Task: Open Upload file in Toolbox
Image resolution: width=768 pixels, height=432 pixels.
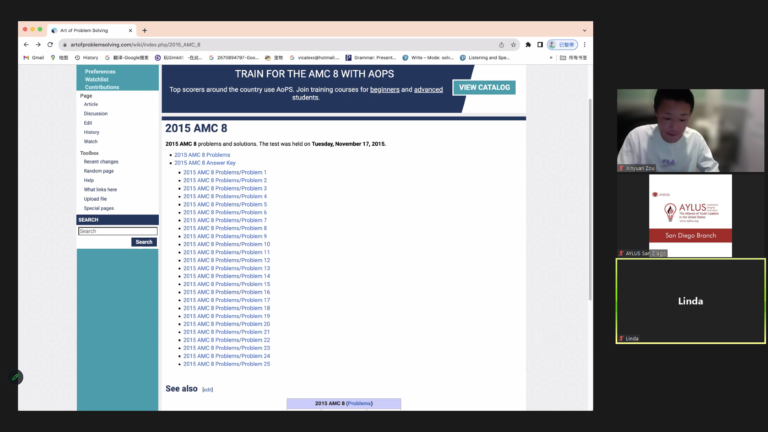Action: point(95,199)
